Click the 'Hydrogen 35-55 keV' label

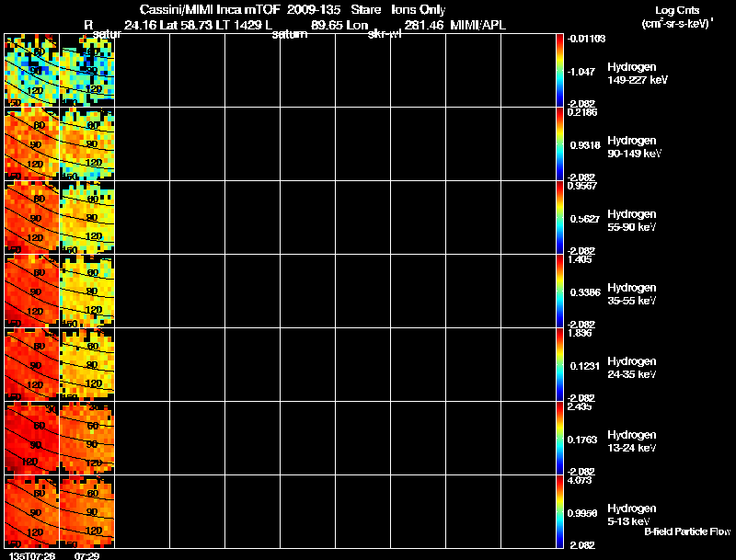(632, 294)
